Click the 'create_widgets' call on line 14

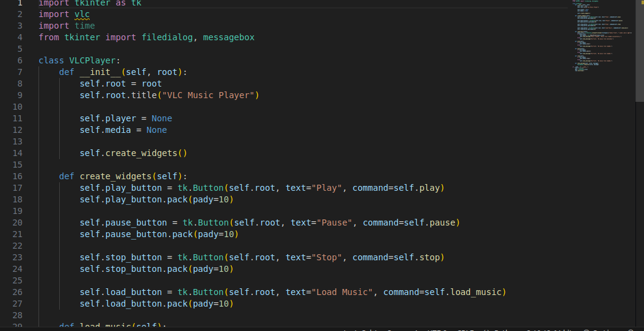141,153
